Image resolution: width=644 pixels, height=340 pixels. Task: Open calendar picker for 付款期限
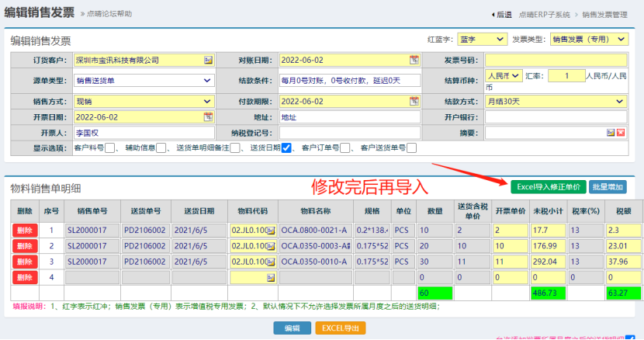tap(414, 101)
